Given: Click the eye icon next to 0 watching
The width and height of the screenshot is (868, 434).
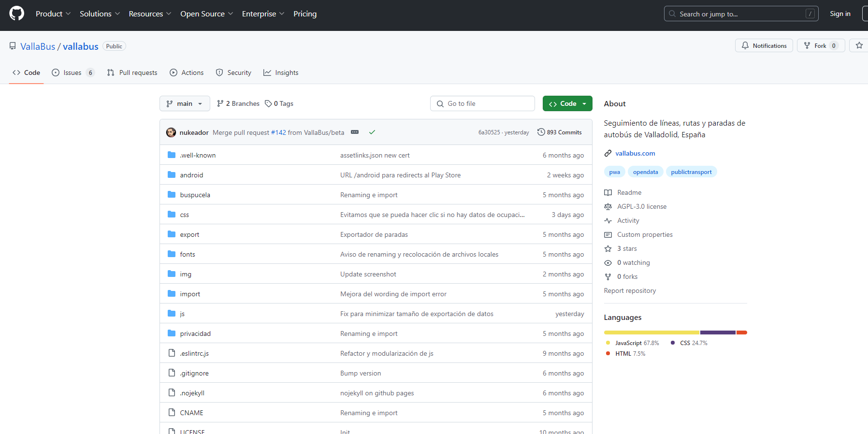Looking at the screenshot, I should [x=608, y=262].
